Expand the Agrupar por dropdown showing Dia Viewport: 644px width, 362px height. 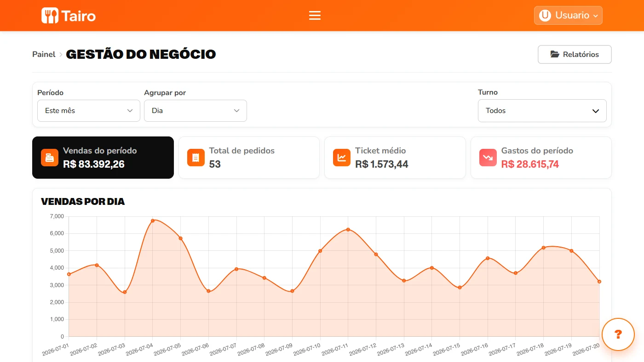click(195, 111)
